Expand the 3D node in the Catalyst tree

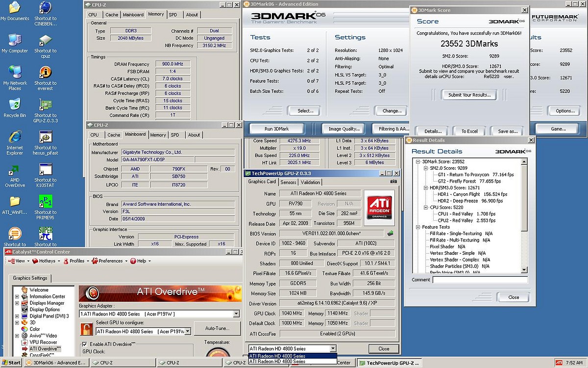click(x=17, y=322)
